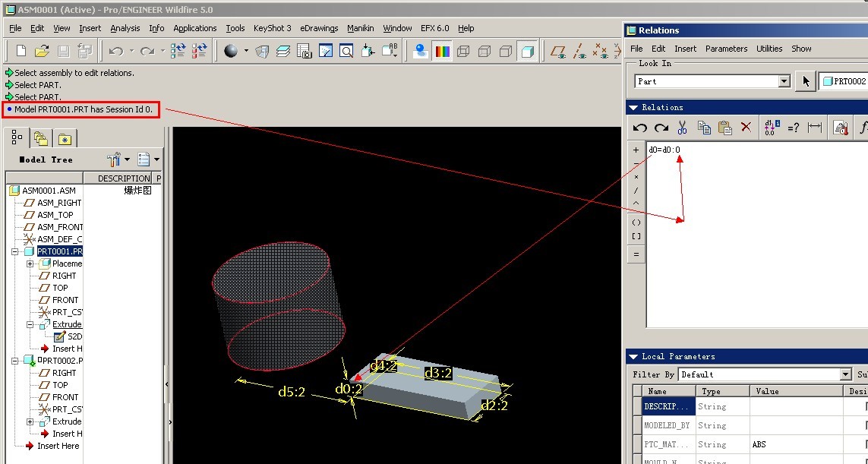Image resolution: width=868 pixels, height=464 pixels.
Task: Click the Regenerate model icon
Action: click(178, 51)
